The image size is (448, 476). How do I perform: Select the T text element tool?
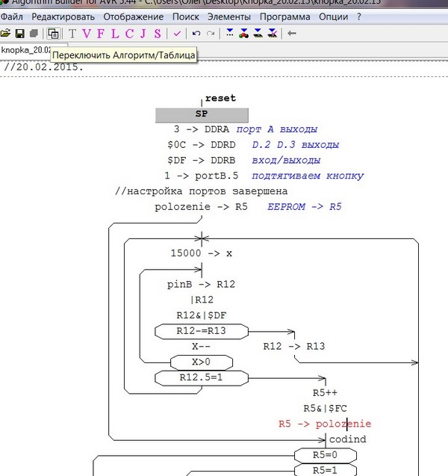72,33
